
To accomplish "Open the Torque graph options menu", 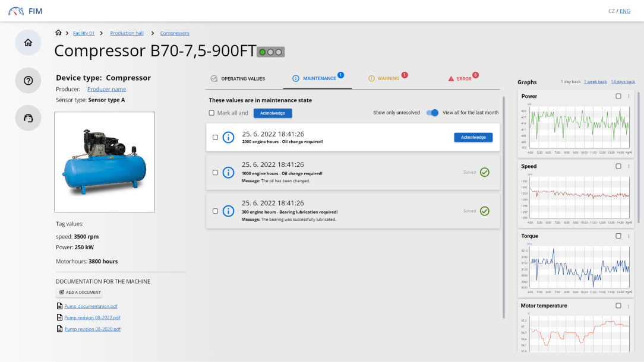I will (629, 236).
